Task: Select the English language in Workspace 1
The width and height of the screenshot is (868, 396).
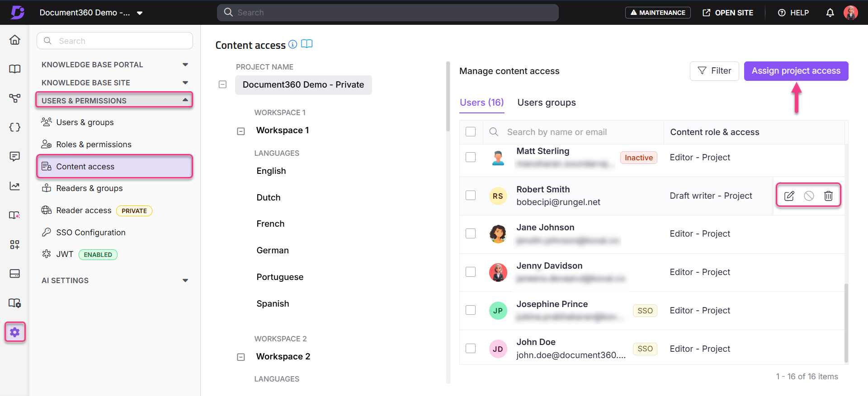Action: tap(271, 171)
